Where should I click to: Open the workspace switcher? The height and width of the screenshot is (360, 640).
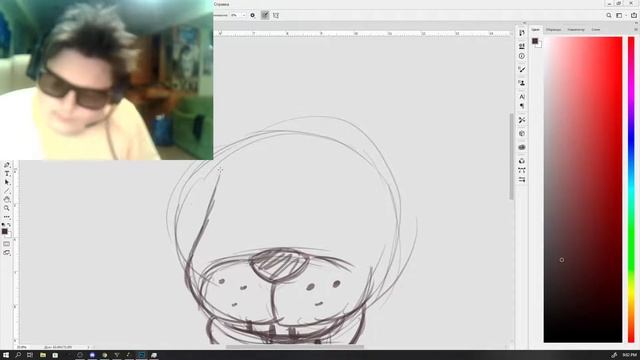click(620, 15)
